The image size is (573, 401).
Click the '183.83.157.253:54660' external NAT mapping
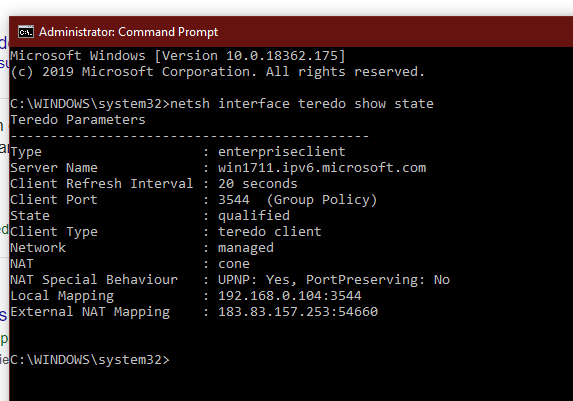coord(298,312)
